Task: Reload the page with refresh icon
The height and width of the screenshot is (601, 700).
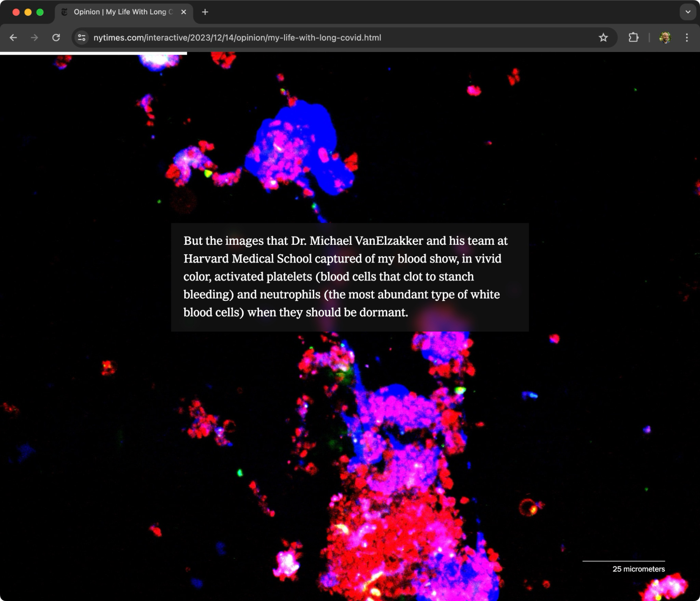Action: click(x=56, y=37)
